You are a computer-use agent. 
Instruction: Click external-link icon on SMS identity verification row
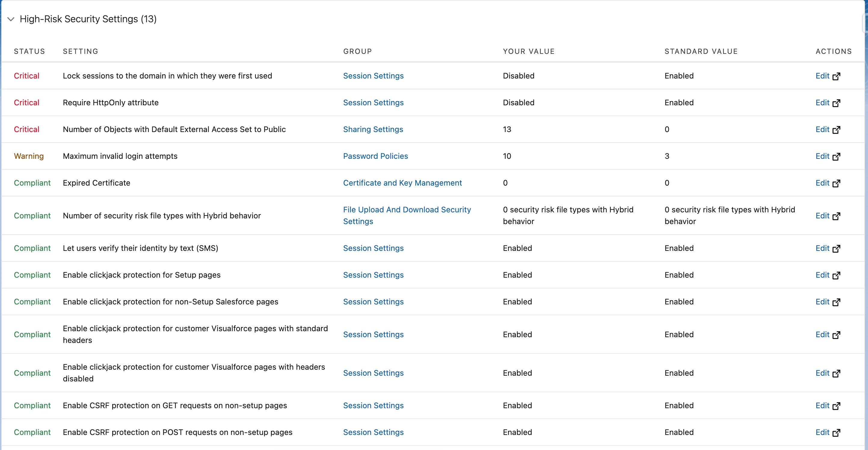pos(836,249)
